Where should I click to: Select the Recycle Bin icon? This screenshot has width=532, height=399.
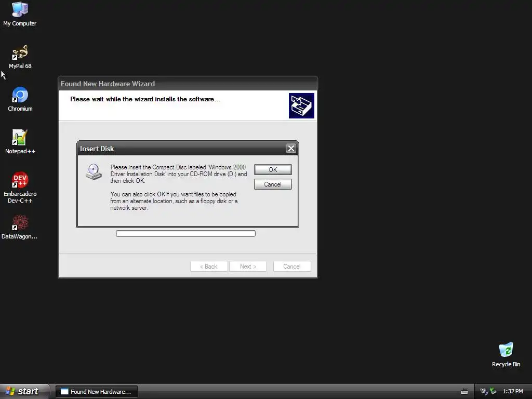tap(506, 354)
